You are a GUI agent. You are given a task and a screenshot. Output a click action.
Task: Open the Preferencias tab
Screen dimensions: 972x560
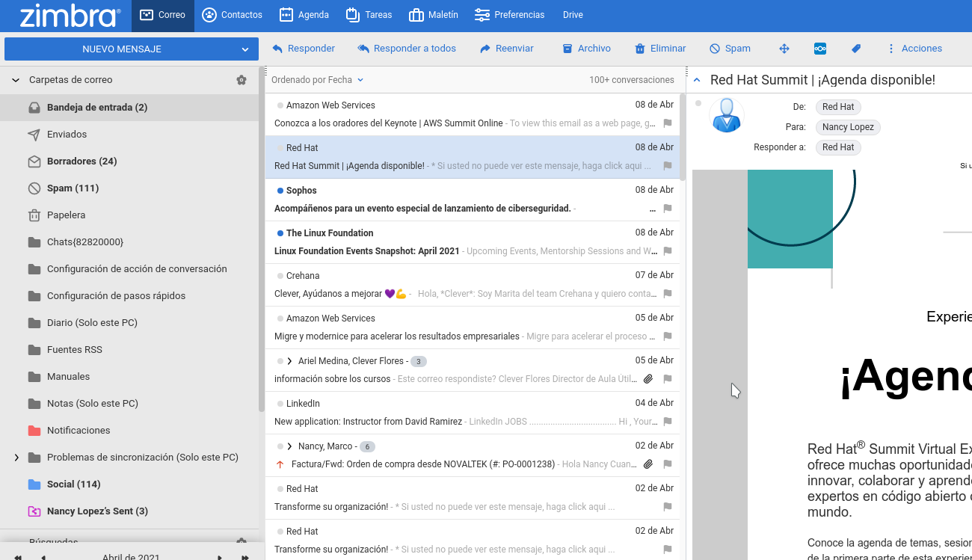pos(509,15)
